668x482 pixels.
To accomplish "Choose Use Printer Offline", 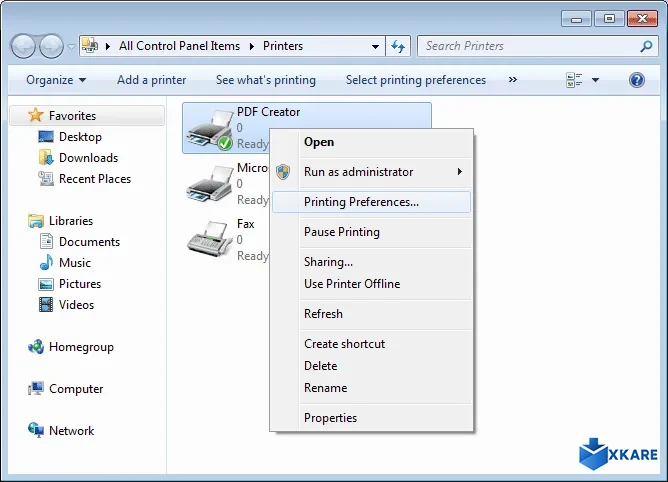I will coord(371,284).
